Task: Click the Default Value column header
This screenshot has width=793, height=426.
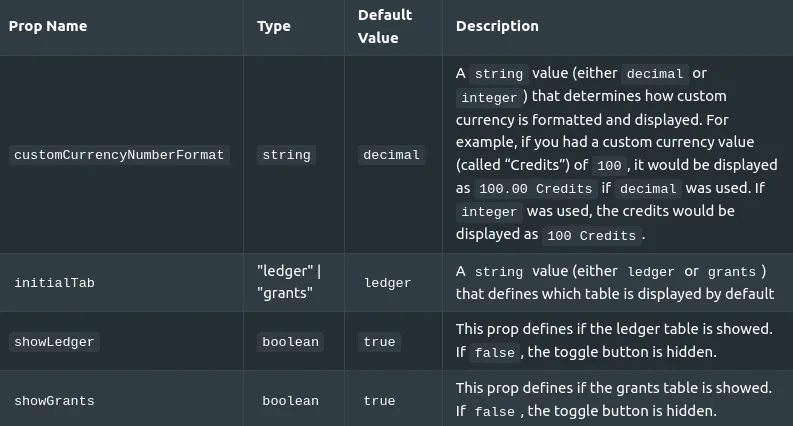Action: tap(385, 26)
